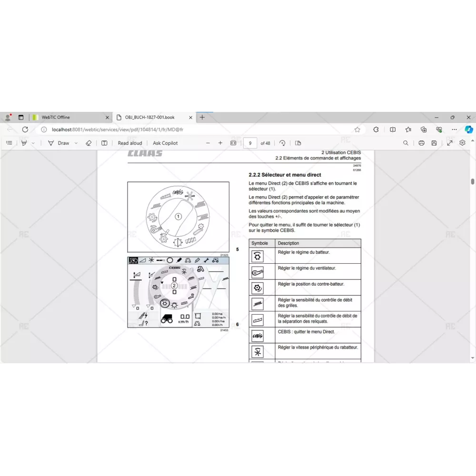Click the Read aloud button
Image resolution: width=476 pixels, height=476 pixels.
click(x=130, y=143)
